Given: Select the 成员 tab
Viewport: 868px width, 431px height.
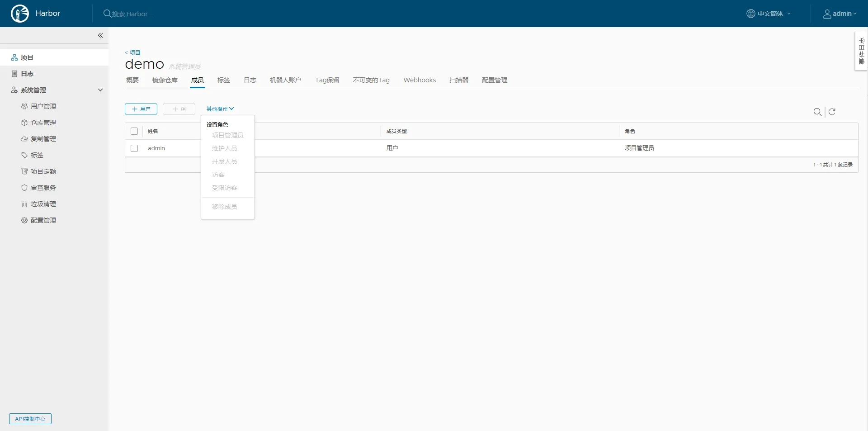Looking at the screenshot, I should (198, 80).
